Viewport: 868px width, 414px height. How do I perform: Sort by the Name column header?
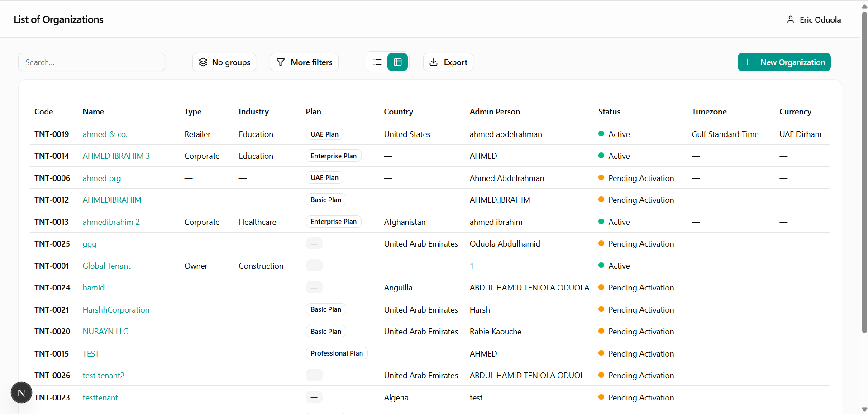tap(93, 112)
